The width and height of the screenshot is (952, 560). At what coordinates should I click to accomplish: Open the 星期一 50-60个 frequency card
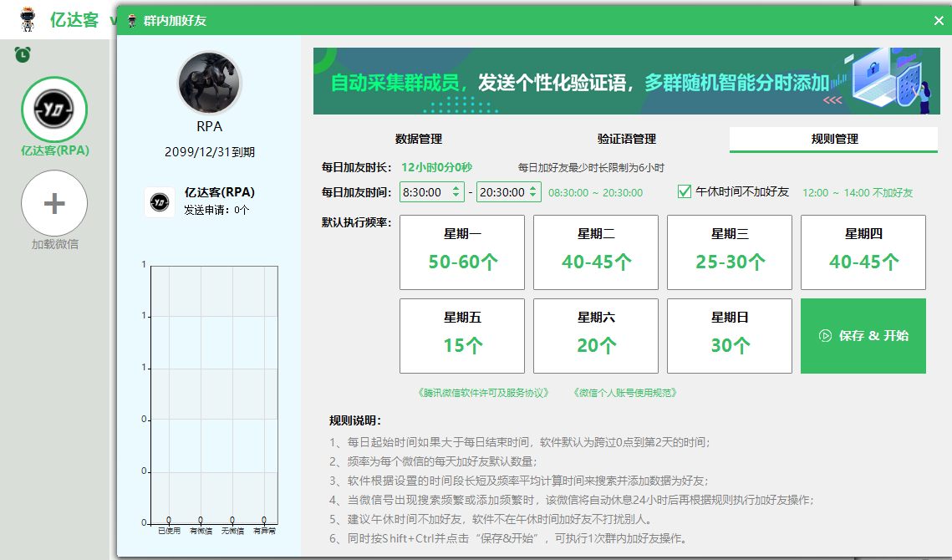[462, 252]
